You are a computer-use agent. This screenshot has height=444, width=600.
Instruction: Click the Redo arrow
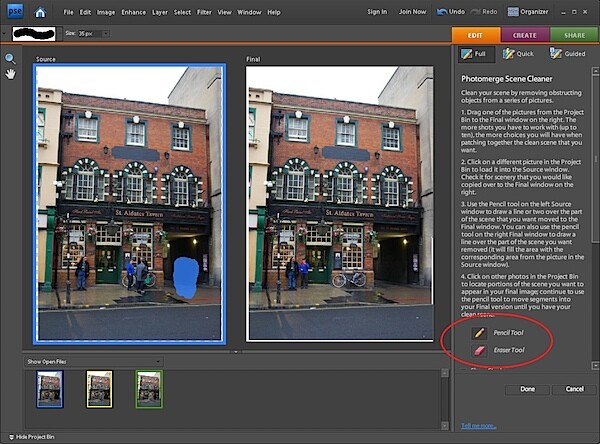[484, 12]
